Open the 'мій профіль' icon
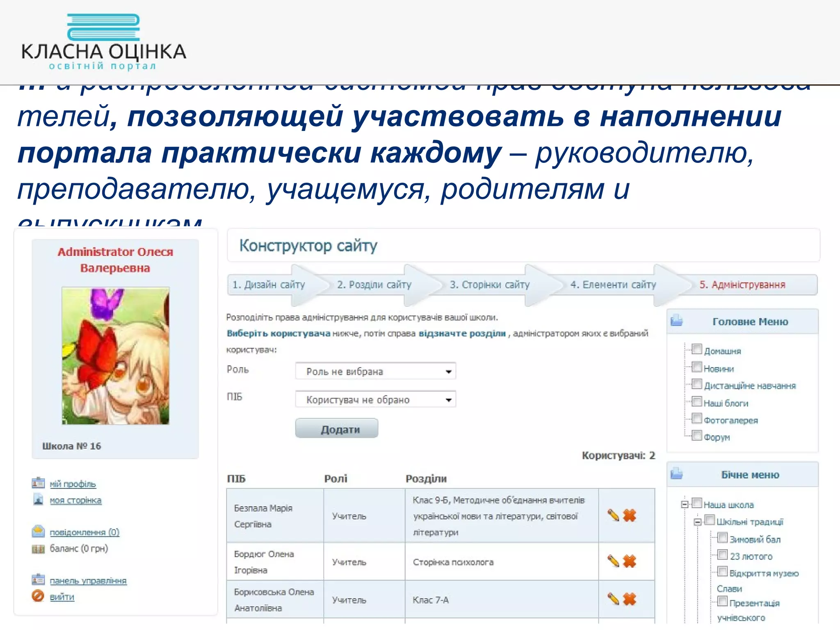The height and width of the screenshot is (630, 840). tap(38, 483)
